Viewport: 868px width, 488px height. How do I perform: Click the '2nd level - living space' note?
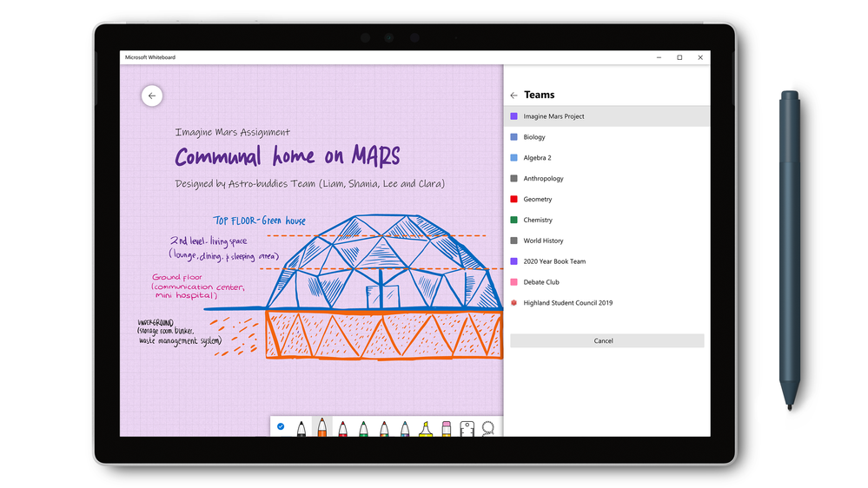click(223, 247)
